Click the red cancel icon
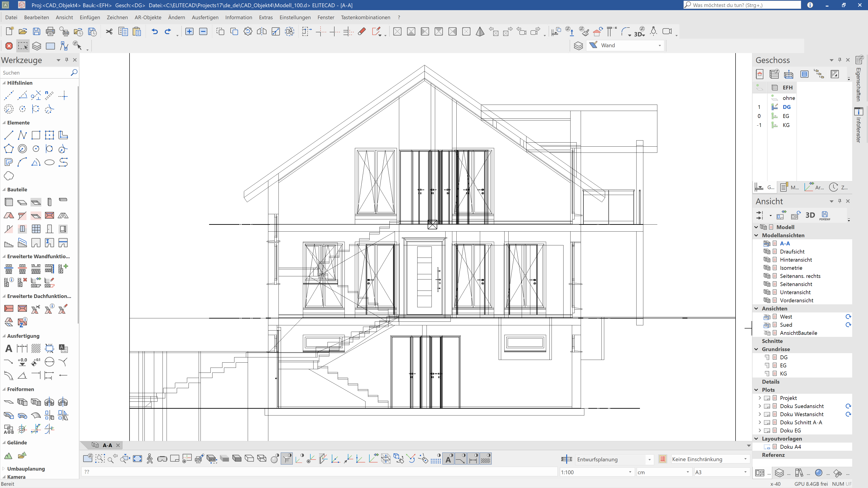 [9, 46]
